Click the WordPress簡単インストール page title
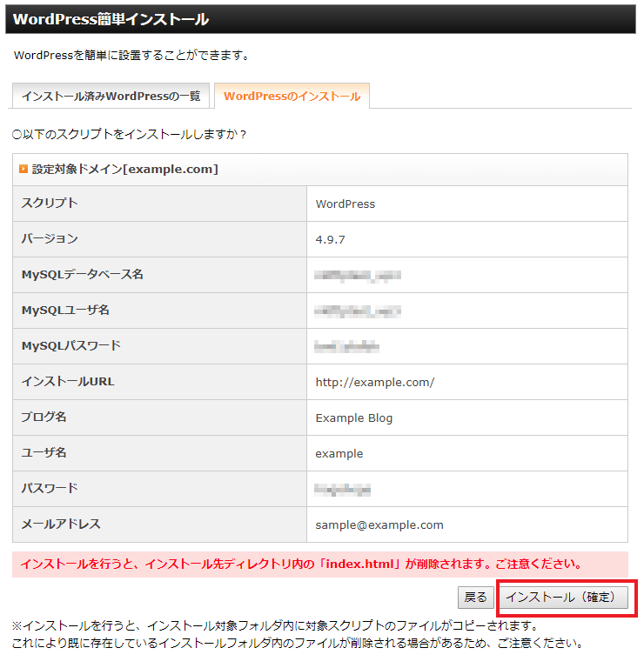 click(111, 20)
